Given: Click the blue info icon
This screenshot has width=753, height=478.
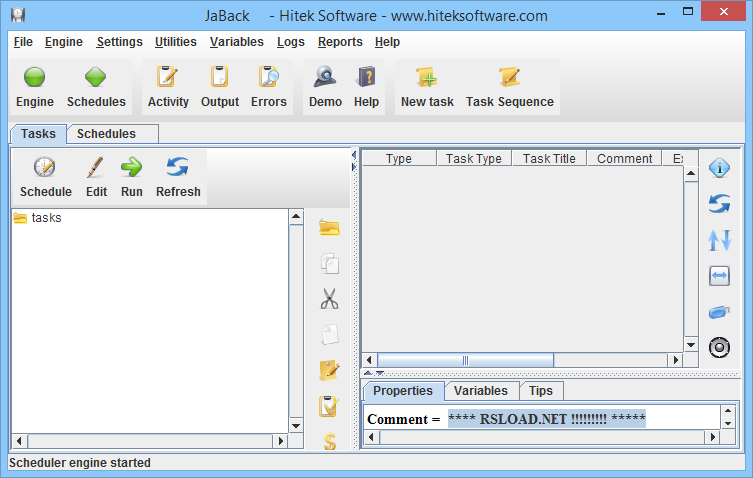Looking at the screenshot, I should tap(719, 168).
